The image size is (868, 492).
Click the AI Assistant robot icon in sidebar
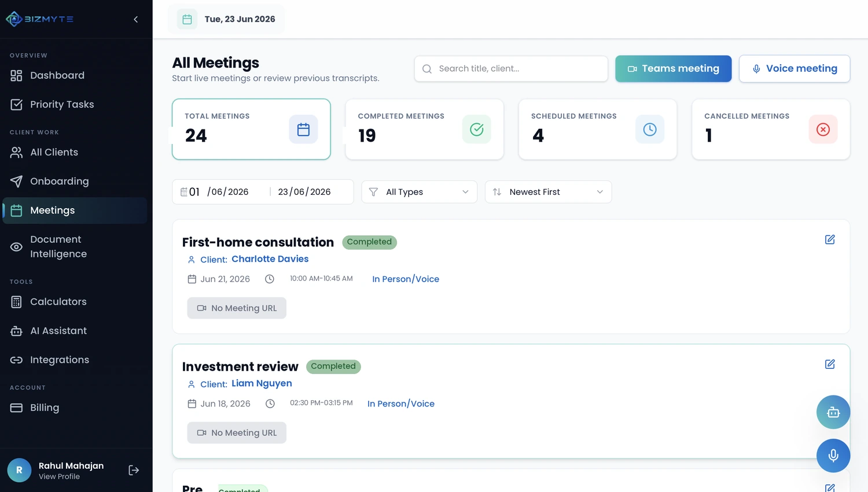coord(16,331)
